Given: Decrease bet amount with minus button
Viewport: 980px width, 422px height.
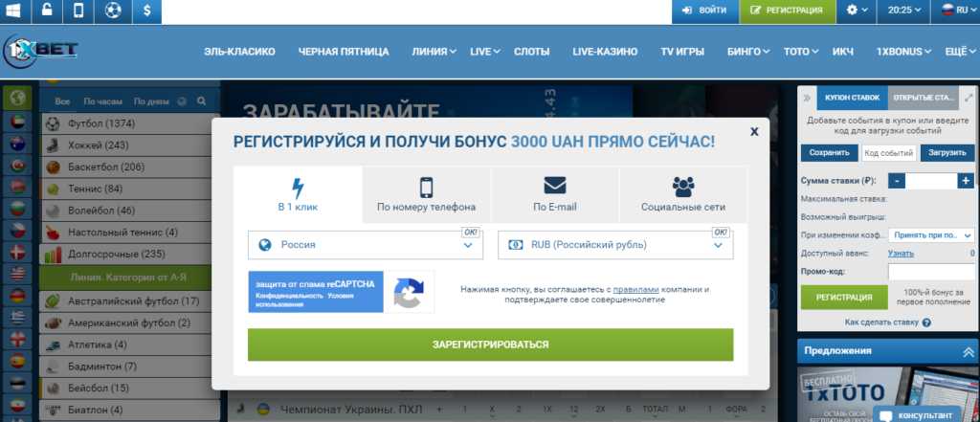Looking at the screenshot, I should point(897,181).
